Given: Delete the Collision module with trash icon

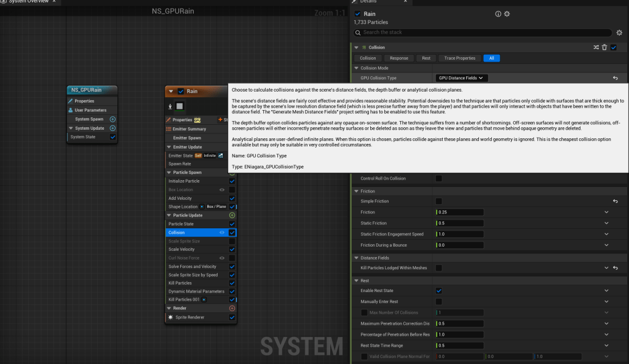Looking at the screenshot, I should [604, 47].
